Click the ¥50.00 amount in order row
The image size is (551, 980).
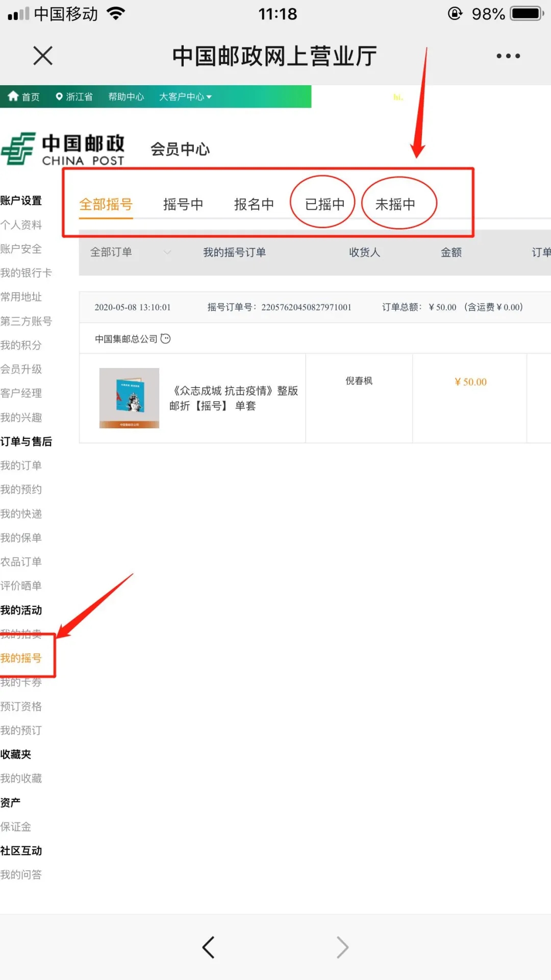pos(470,382)
